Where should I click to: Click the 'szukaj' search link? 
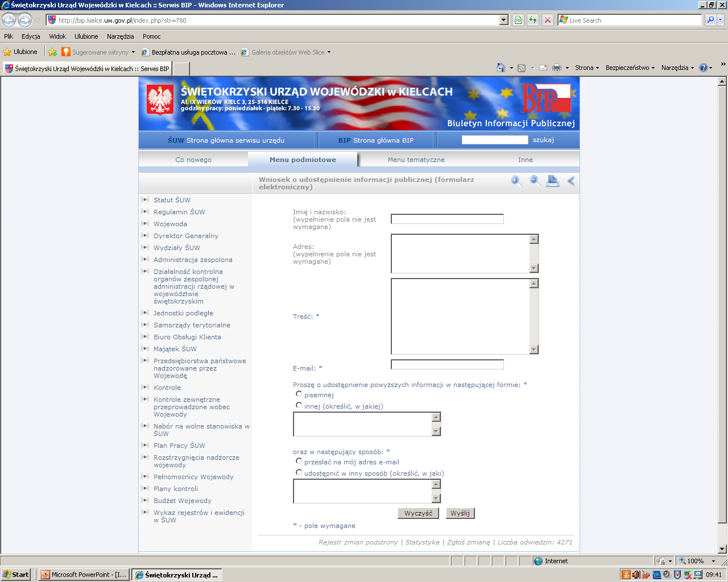(543, 140)
